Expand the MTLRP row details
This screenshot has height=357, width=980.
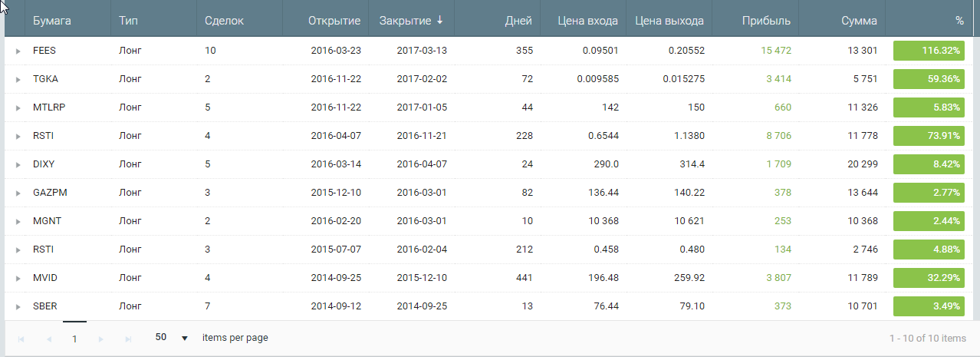pos(18,108)
